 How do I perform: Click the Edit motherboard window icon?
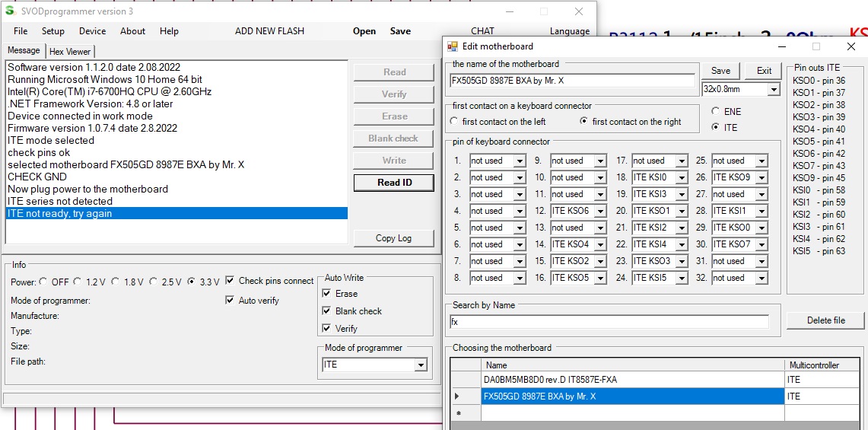[x=453, y=46]
